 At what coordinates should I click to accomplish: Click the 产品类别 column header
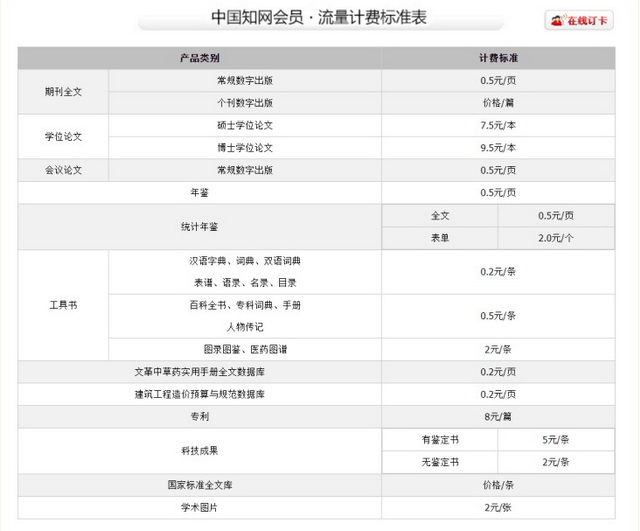click(x=199, y=59)
